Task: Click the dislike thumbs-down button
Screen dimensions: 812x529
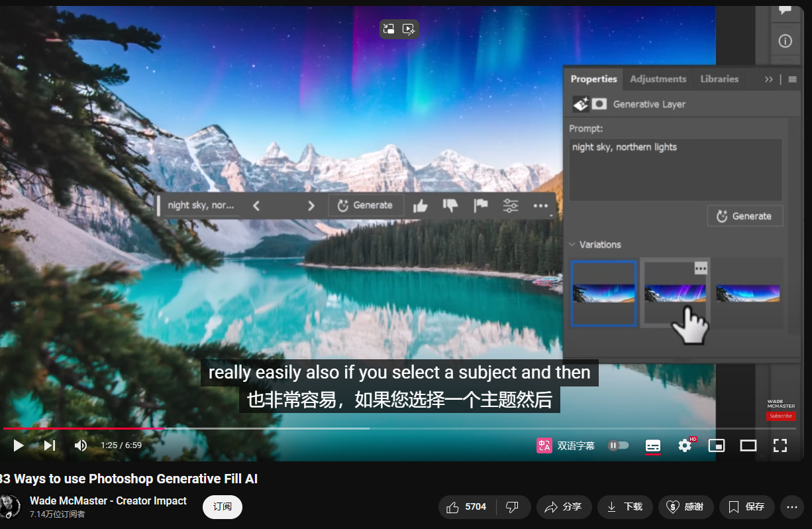Action: click(x=513, y=507)
